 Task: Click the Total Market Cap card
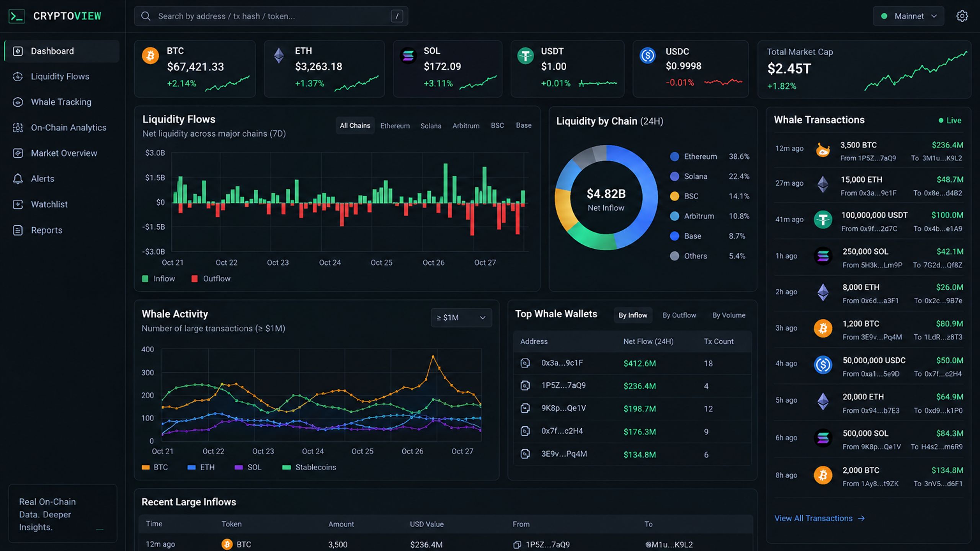click(864, 69)
